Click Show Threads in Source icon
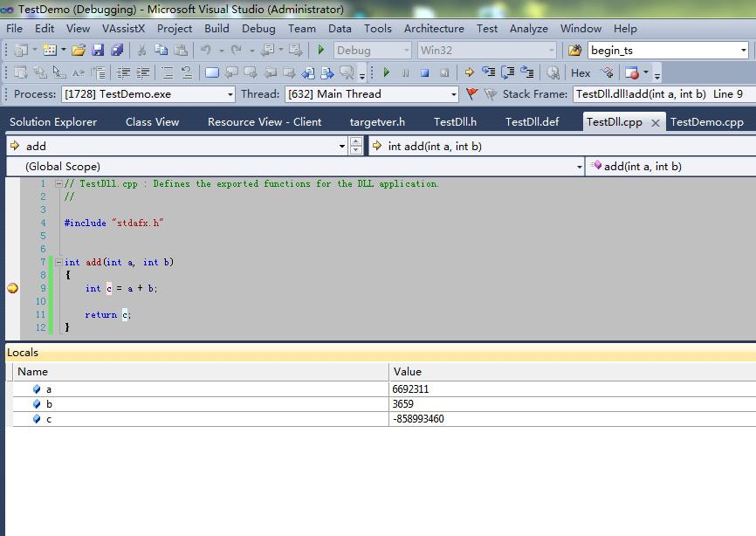 [x=607, y=72]
